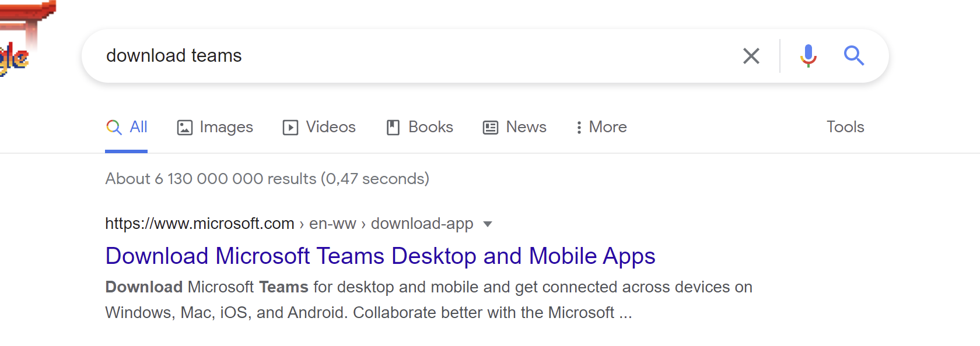This screenshot has width=980, height=346.
Task: Open 'Download Microsoft Teams Desktop and Mobile Apps' link
Action: 380,256
